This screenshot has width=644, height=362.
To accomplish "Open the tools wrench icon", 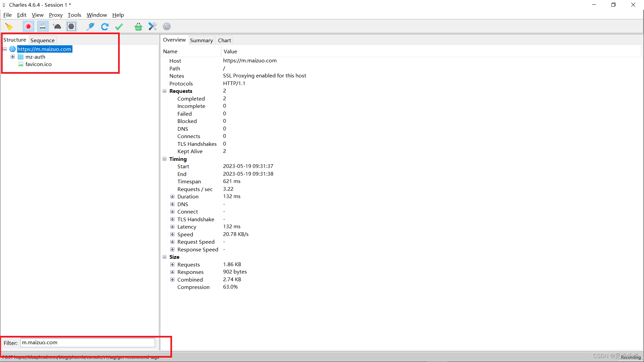I will pos(153,26).
